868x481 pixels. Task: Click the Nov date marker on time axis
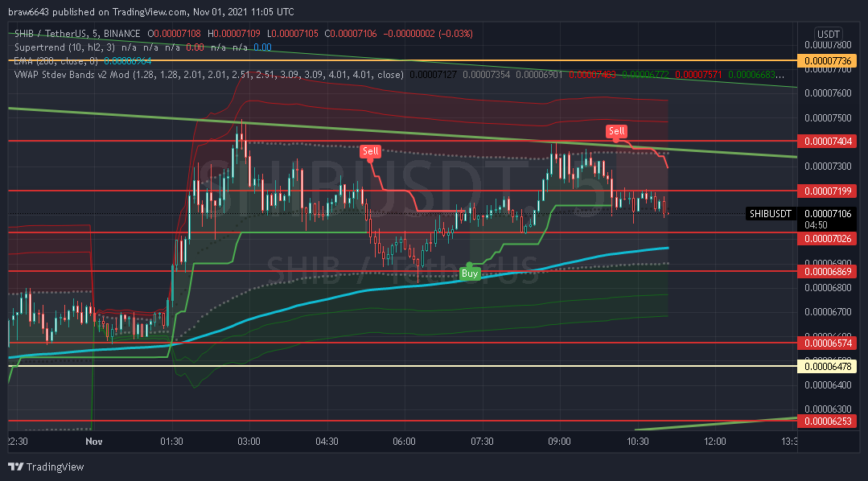click(94, 441)
